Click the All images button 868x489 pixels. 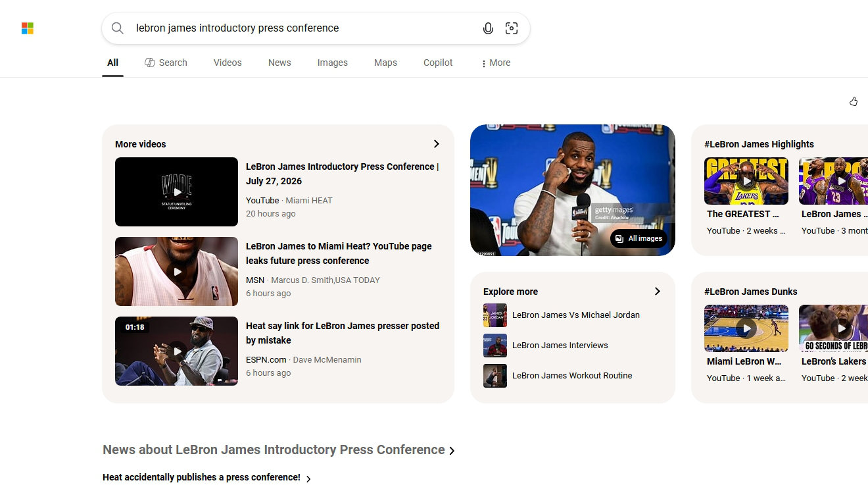point(639,238)
